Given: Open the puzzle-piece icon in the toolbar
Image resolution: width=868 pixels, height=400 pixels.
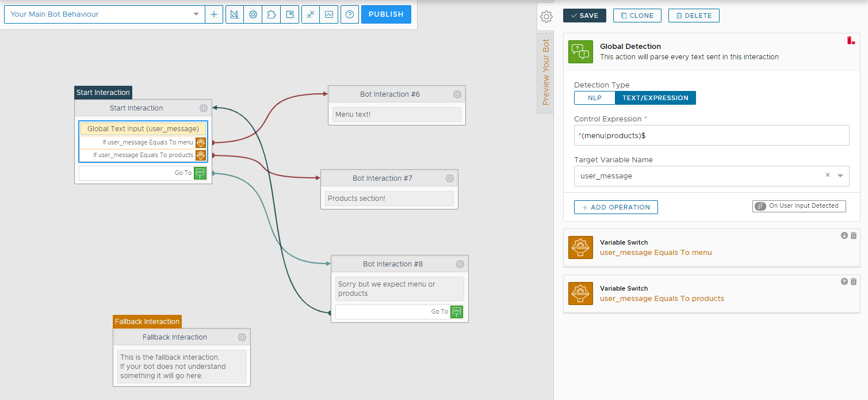Looking at the screenshot, I should [271, 14].
